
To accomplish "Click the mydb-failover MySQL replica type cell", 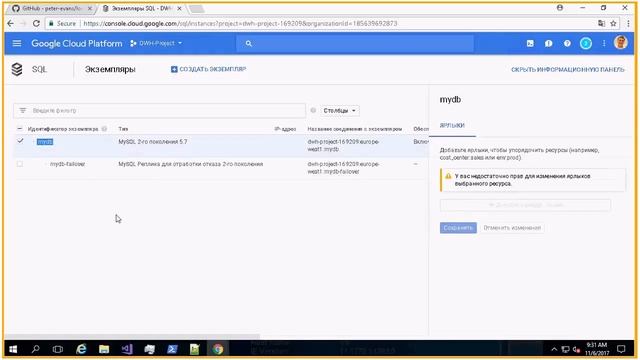I will pyautogui.click(x=191, y=164).
